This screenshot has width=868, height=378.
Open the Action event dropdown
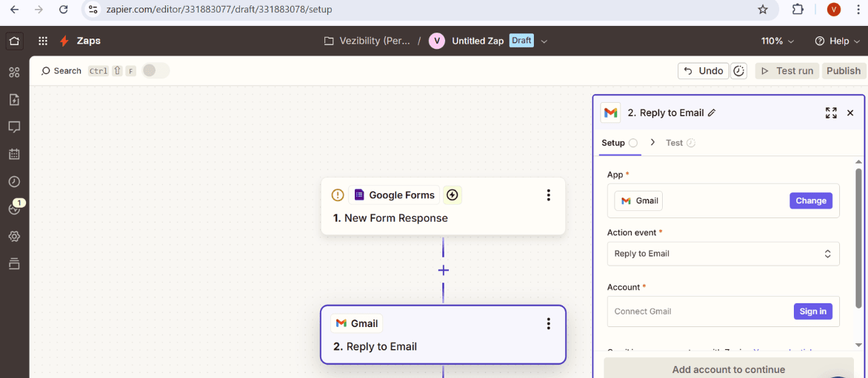pos(723,254)
